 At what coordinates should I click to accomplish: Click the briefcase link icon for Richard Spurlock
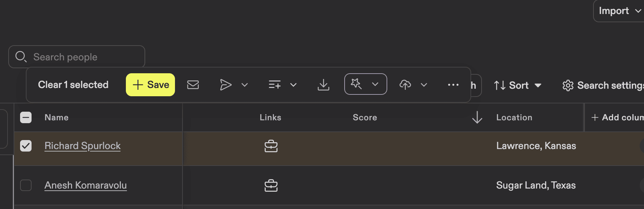click(271, 146)
